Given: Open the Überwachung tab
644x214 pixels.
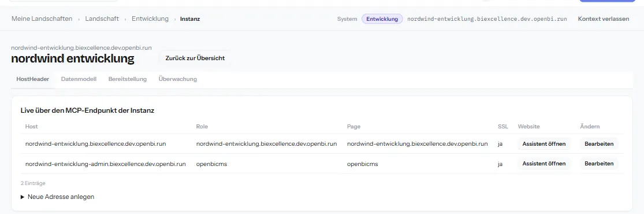Looking at the screenshot, I should 177,79.
